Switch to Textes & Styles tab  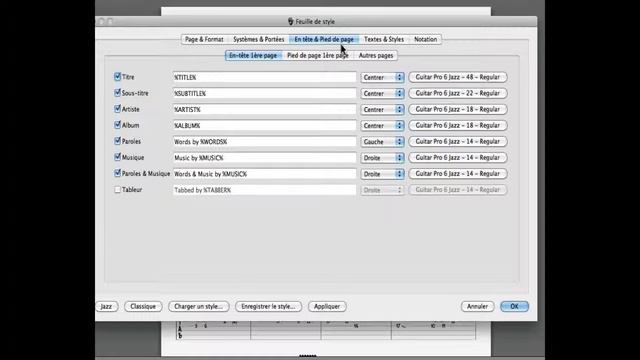click(384, 39)
